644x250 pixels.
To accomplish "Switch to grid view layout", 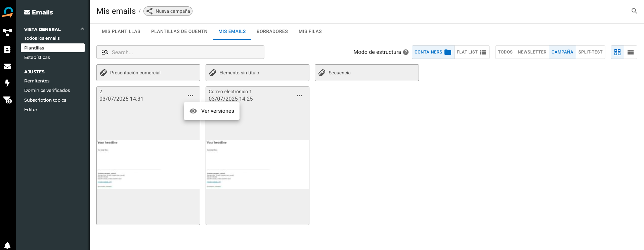I will pos(617,52).
